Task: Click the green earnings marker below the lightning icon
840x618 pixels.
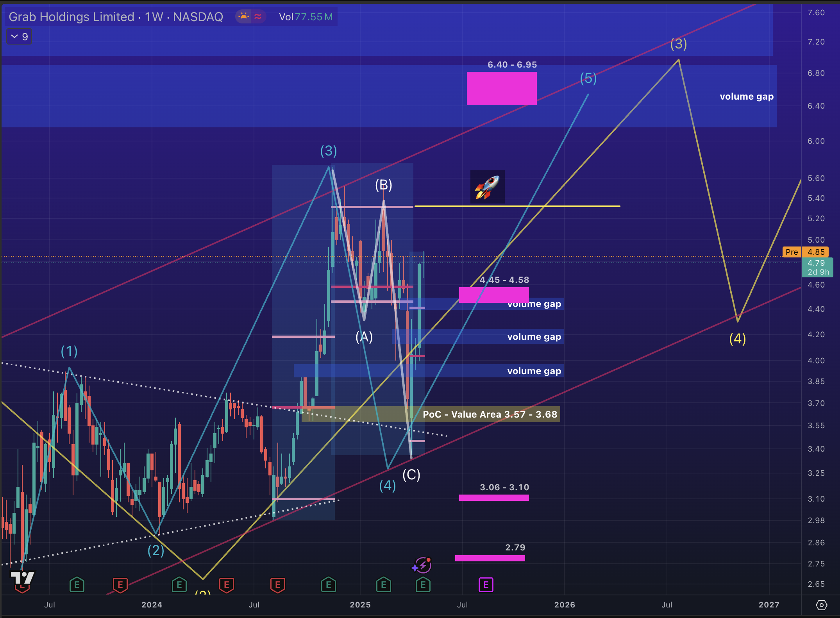Action: tap(423, 585)
